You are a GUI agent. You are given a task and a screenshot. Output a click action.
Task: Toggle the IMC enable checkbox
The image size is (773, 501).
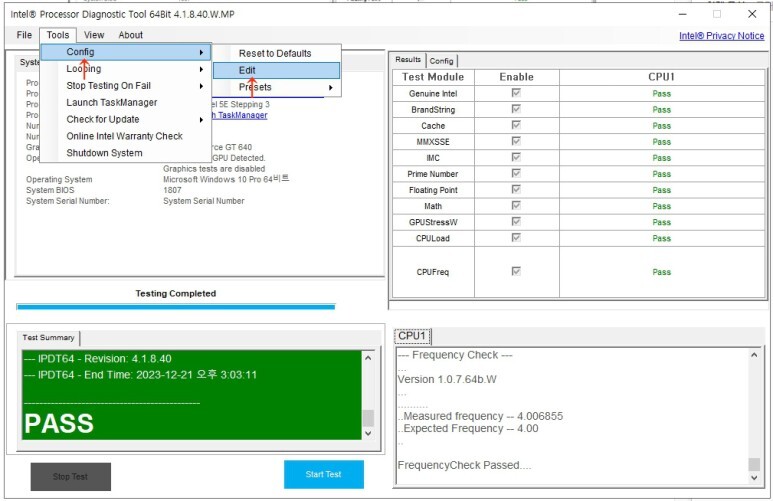pyautogui.click(x=516, y=157)
